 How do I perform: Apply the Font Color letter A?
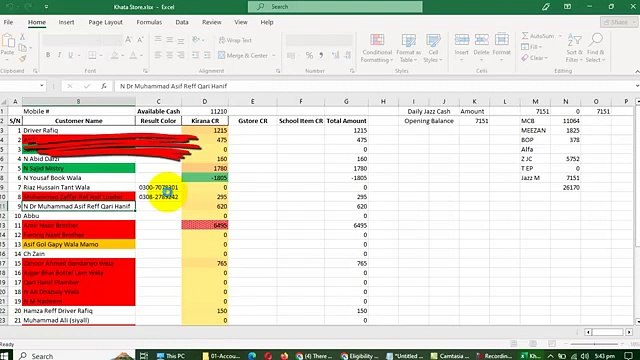[133, 55]
